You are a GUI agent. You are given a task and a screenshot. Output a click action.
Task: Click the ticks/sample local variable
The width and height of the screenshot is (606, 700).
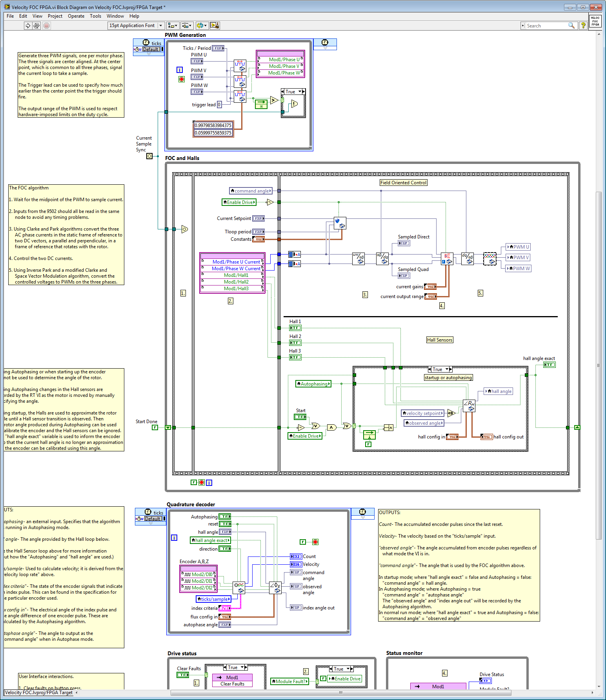214,599
